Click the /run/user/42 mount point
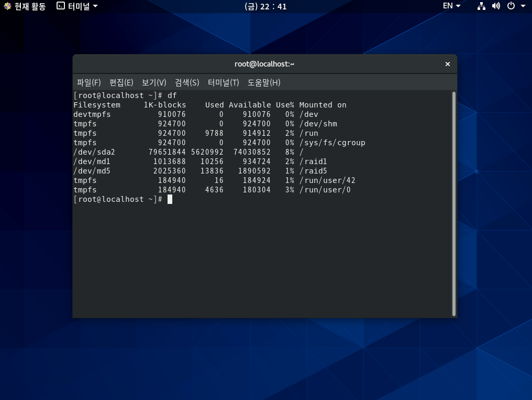Image resolution: width=532 pixels, height=400 pixels. click(x=327, y=181)
